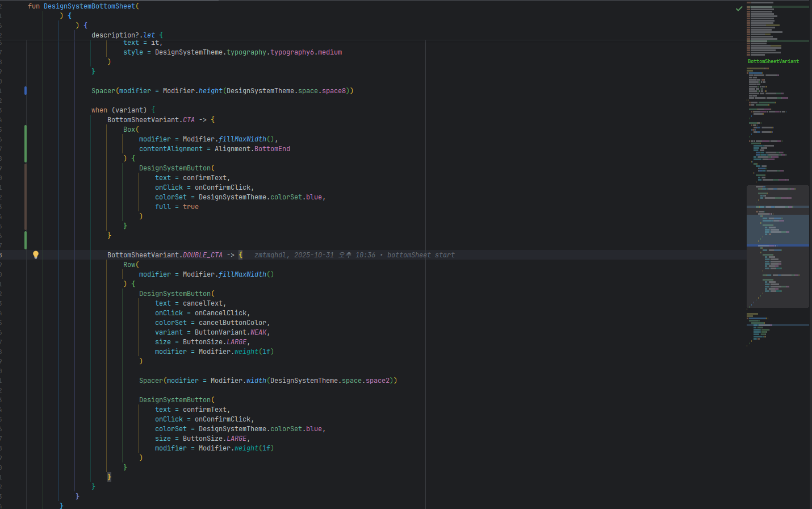Click 'BottomSheetVariant.CTA' branch label

point(151,120)
